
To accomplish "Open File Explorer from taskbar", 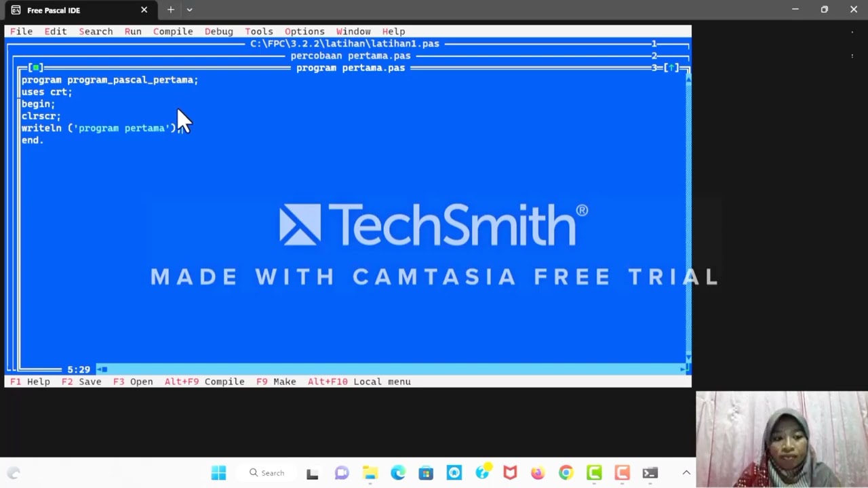I will 370,473.
